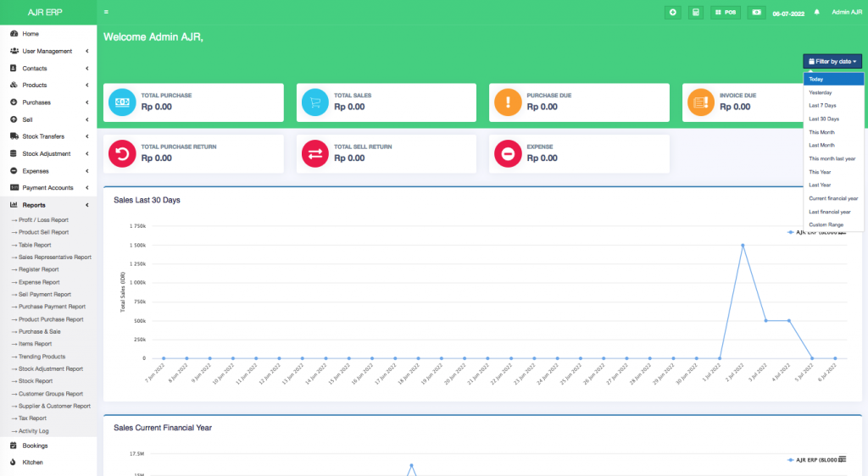Click the cash register money icon
The height and width of the screenshot is (476, 868).
pyautogui.click(x=755, y=13)
